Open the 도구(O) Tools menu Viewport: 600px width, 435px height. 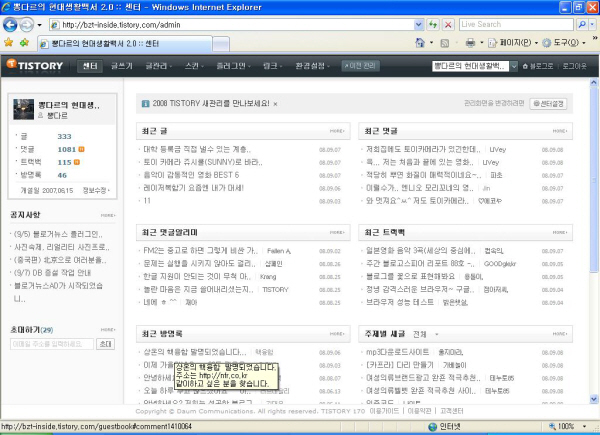(564, 43)
